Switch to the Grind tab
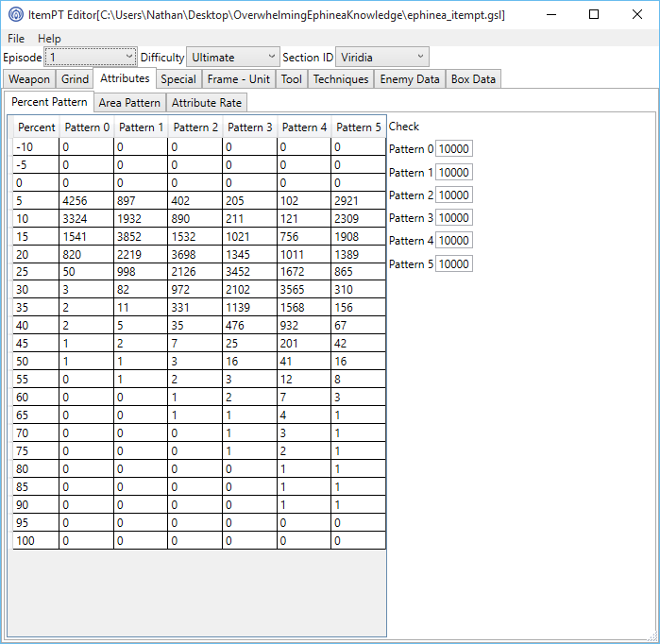This screenshot has width=660, height=644. (75, 79)
